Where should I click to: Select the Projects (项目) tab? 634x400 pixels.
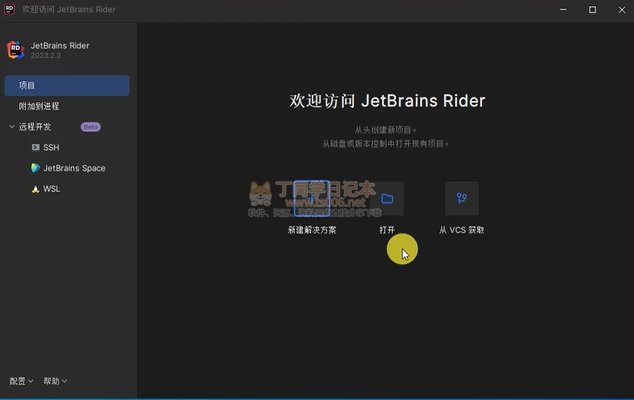point(67,85)
